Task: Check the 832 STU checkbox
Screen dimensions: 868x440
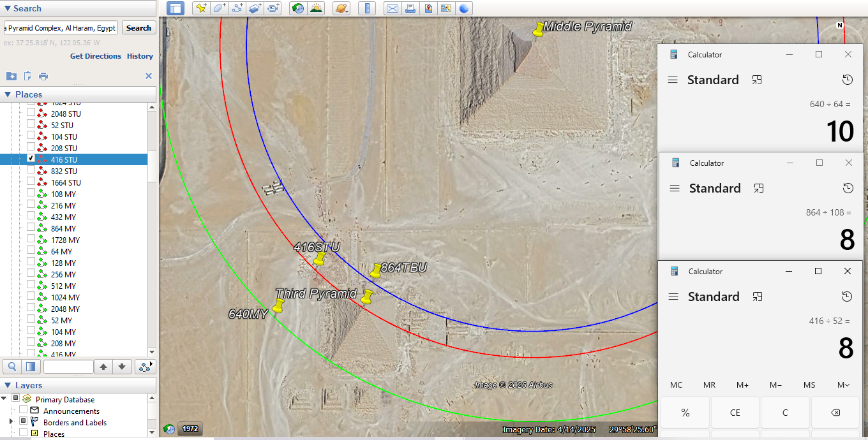Action: click(x=31, y=170)
